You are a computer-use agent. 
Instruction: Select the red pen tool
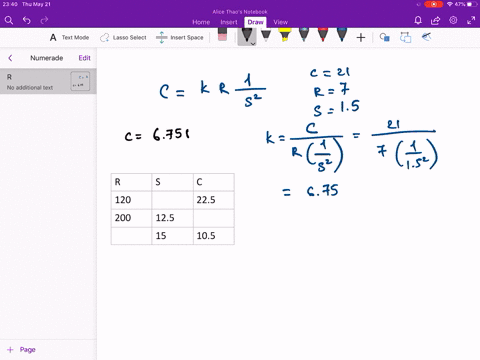(323, 35)
